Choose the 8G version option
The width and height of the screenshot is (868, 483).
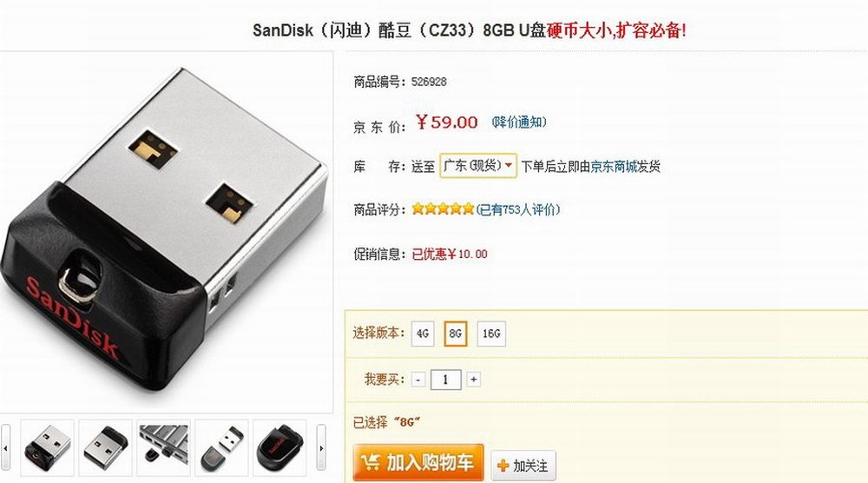tap(456, 334)
